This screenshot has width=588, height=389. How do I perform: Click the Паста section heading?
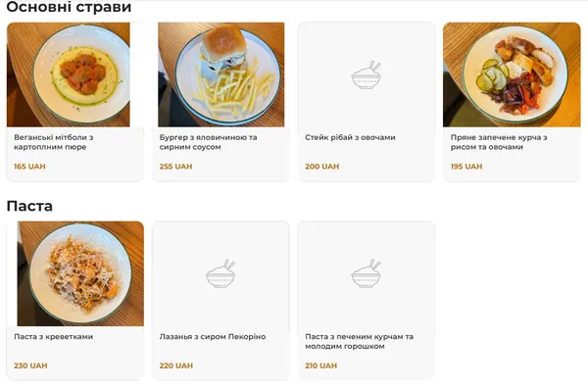29,206
